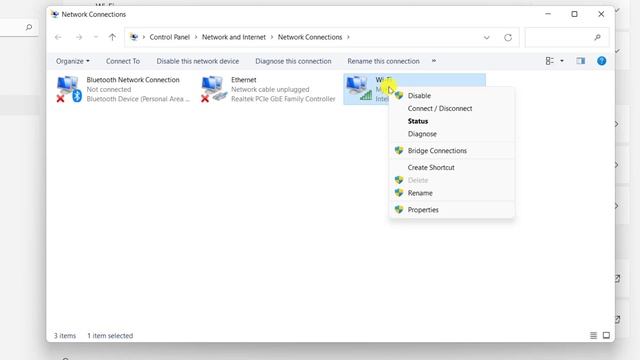Click the search box in Network Connections
The width and height of the screenshot is (640, 360).
coord(567,37)
